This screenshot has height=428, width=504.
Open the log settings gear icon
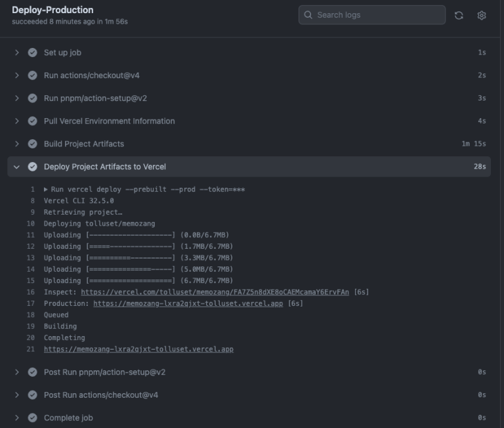click(x=482, y=15)
